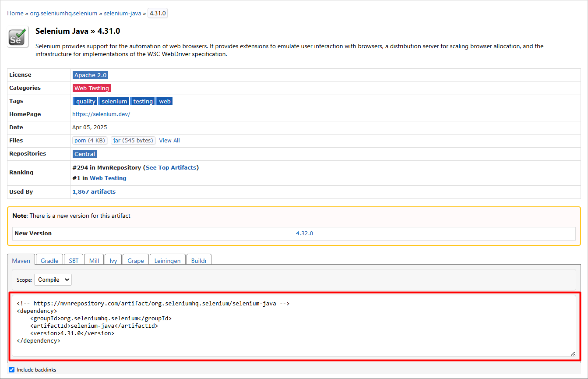
Task: Open the https://selenium.dev/ homepage link
Action: pos(101,114)
